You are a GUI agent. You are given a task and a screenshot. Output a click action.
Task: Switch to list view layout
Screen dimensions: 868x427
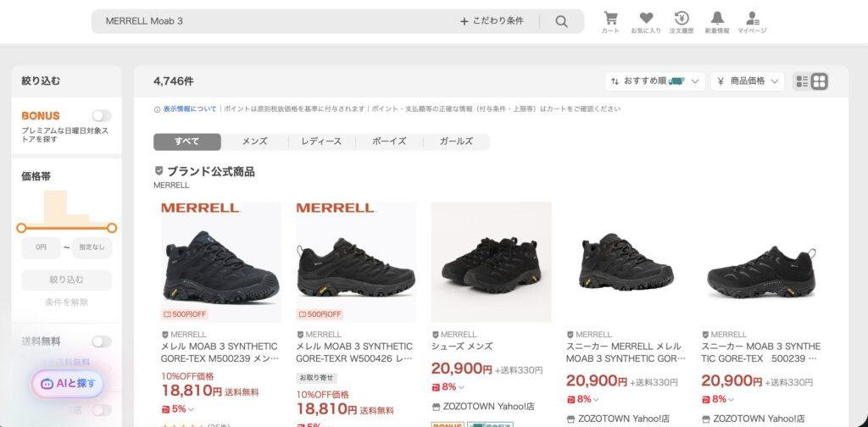pyautogui.click(x=802, y=81)
